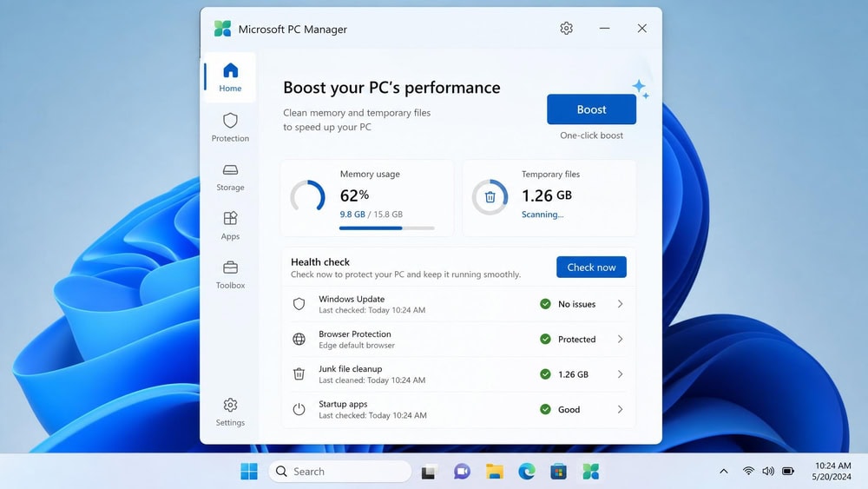This screenshot has height=489, width=868.
Task: Click the Temporary files heading
Action: [x=551, y=174]
